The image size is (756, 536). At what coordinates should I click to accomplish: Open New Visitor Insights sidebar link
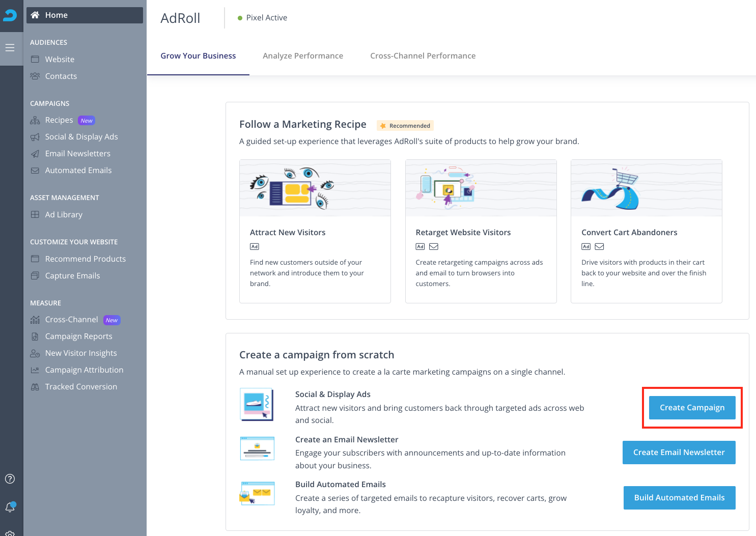coord(81,353)
